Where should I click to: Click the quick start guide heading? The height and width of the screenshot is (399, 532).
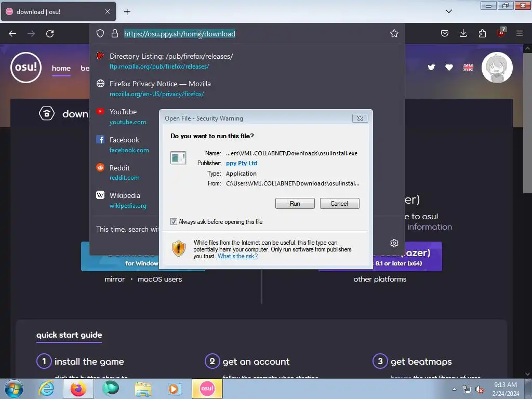[x=69, y=335]
